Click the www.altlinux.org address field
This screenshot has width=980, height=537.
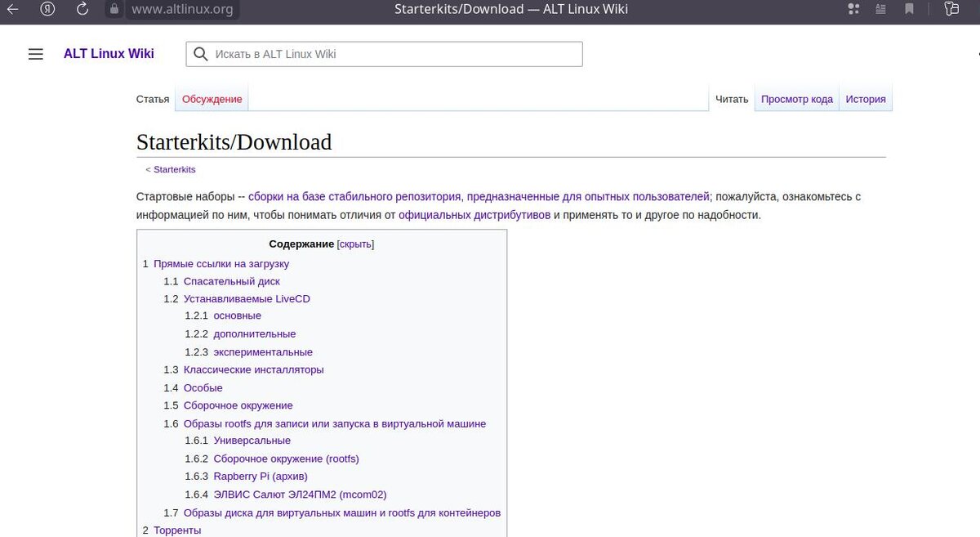click(x=182, y=10)
